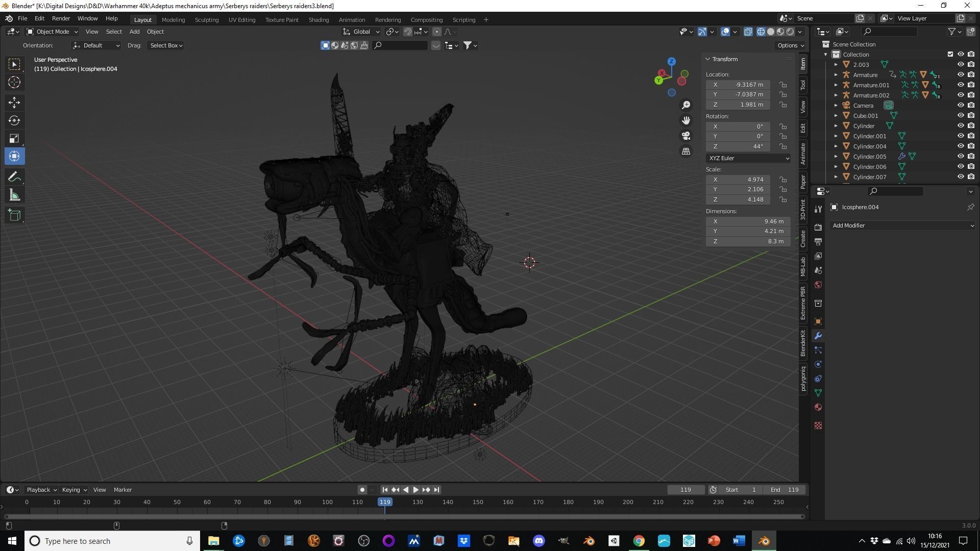Open the Render menu
980x551 pixels.
(x=61, y=18)
